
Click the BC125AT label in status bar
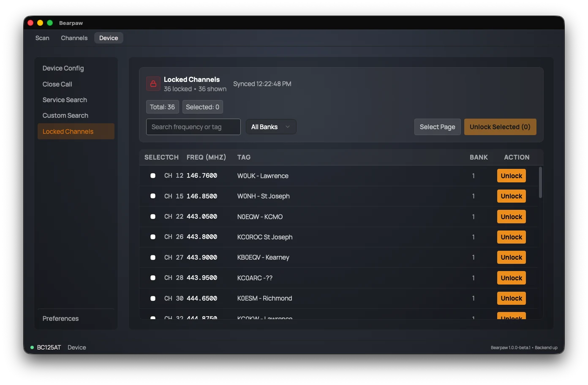pyautogui.click(x=49, y=347)
